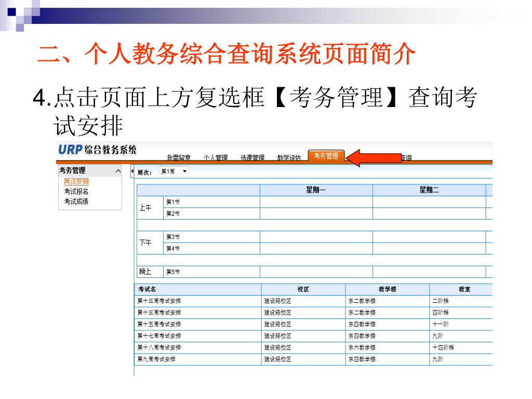Click the empty 星期一 cell for 第1节
The image size is (532, 399).
coord(316,202)
